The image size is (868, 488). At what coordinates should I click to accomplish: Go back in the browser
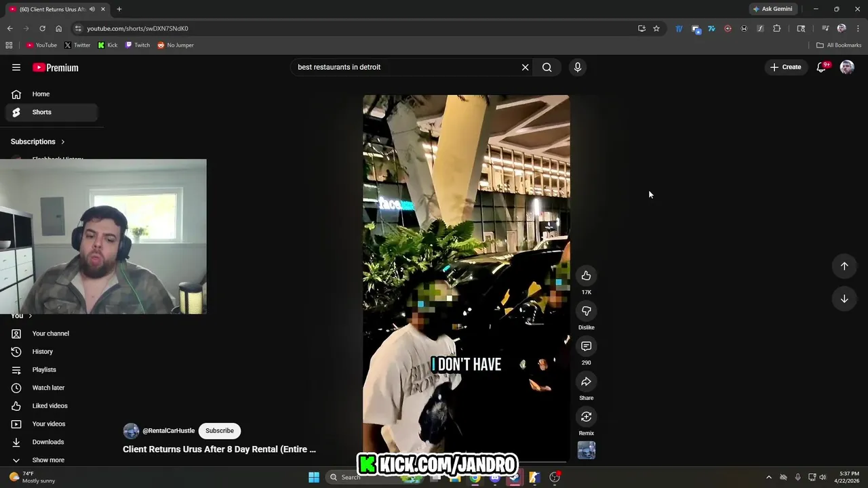pos(9,28)
